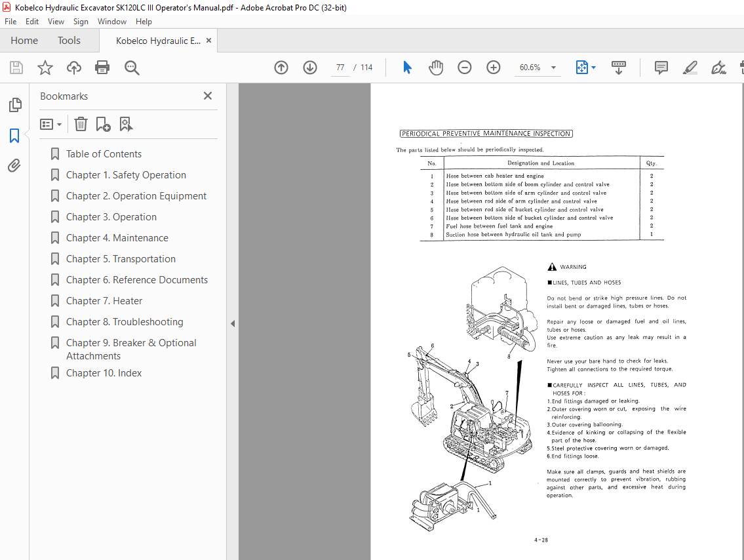Open the Help menu

coord(144,22)
